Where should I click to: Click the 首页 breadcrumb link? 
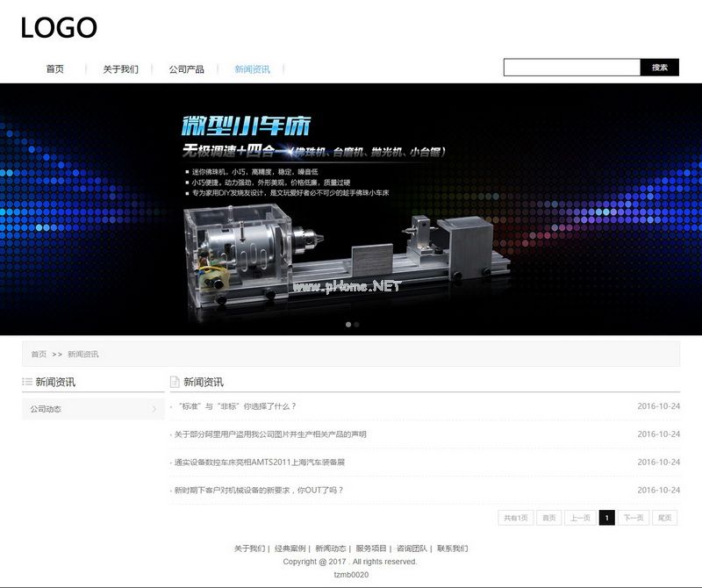39,355
